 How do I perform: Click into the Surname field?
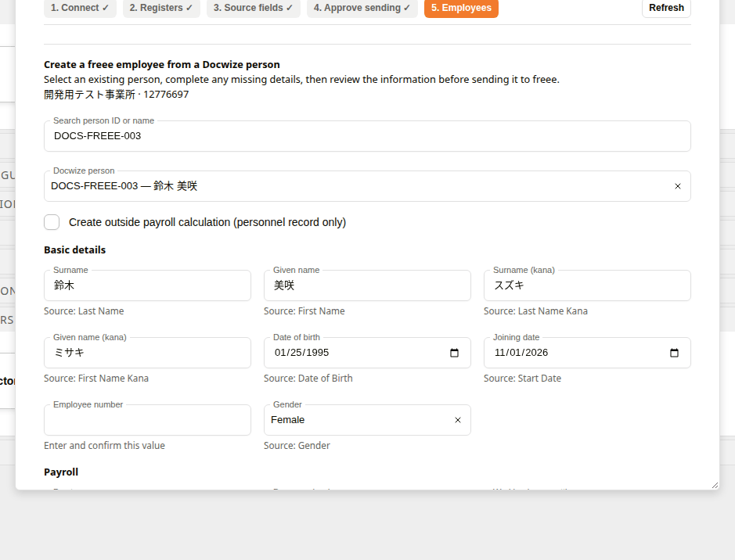tap(147, 285)
